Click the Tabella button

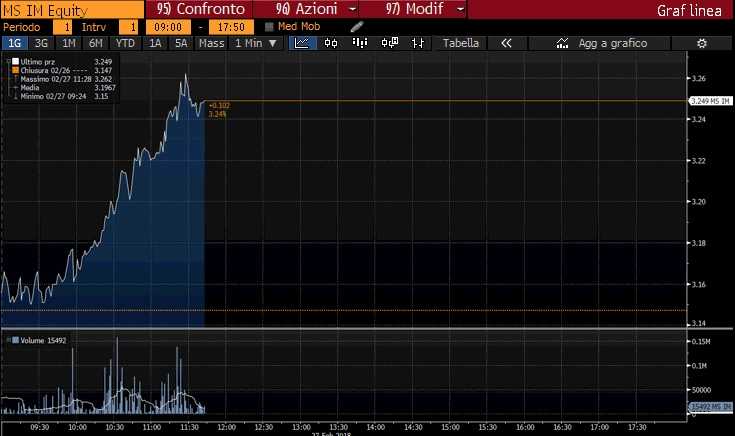(x=460, y=43)
